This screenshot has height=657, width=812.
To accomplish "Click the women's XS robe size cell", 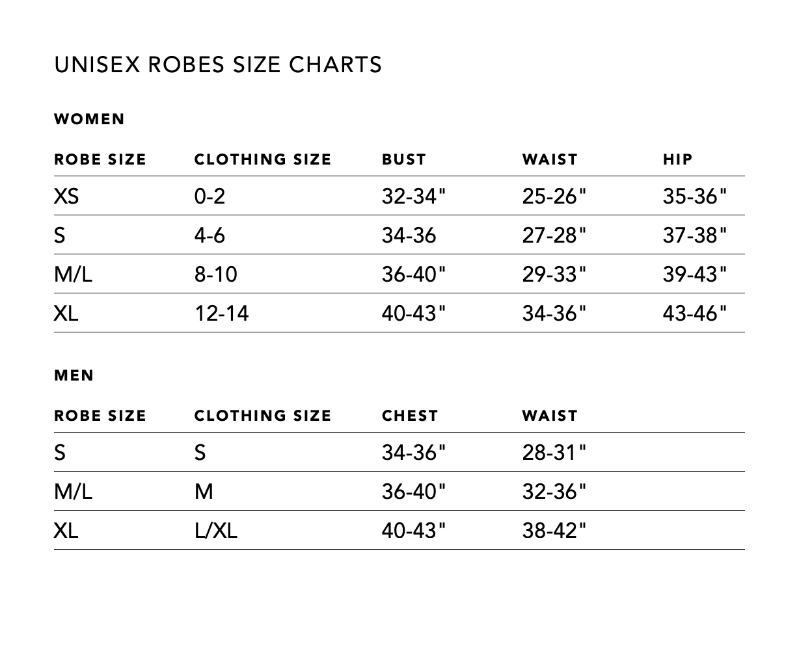I will (66, 196).
